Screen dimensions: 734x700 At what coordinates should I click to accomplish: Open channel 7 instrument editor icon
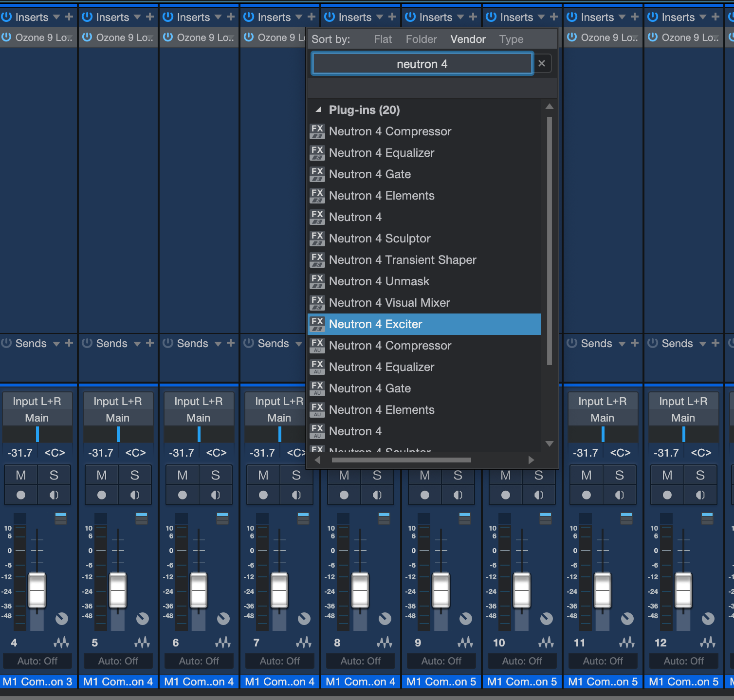click(x=304, y=643)
